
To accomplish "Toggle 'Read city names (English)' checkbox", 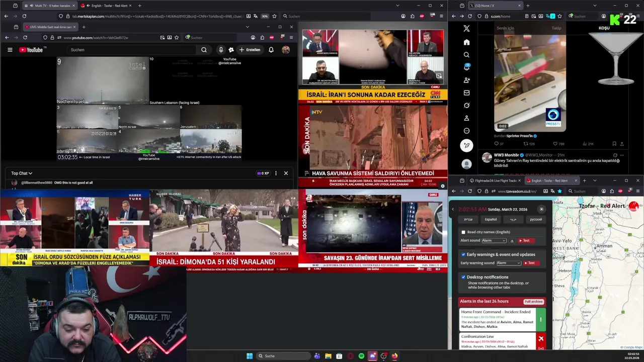I will (x=463, y=232).
